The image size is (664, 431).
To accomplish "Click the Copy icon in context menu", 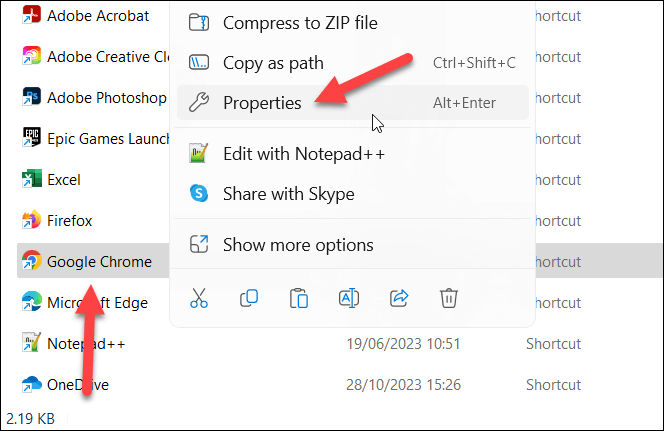I will (x=249, y=297).
